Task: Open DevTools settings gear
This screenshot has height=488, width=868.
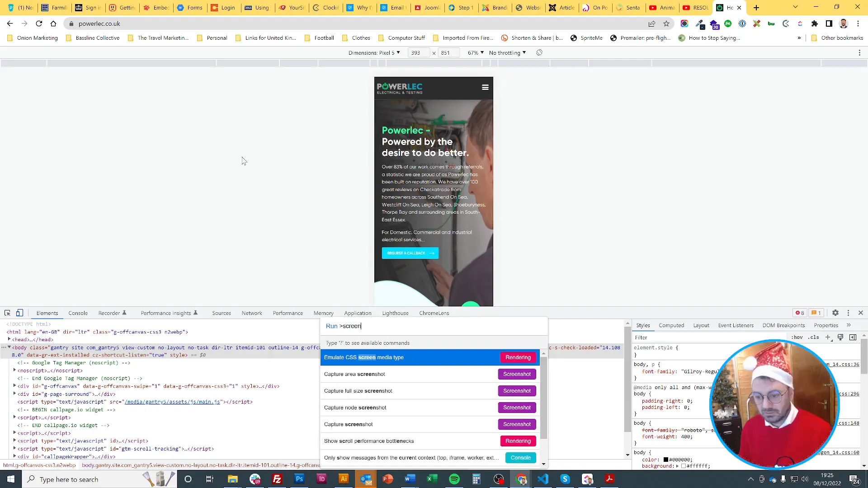Action: (x=835, y=313)
